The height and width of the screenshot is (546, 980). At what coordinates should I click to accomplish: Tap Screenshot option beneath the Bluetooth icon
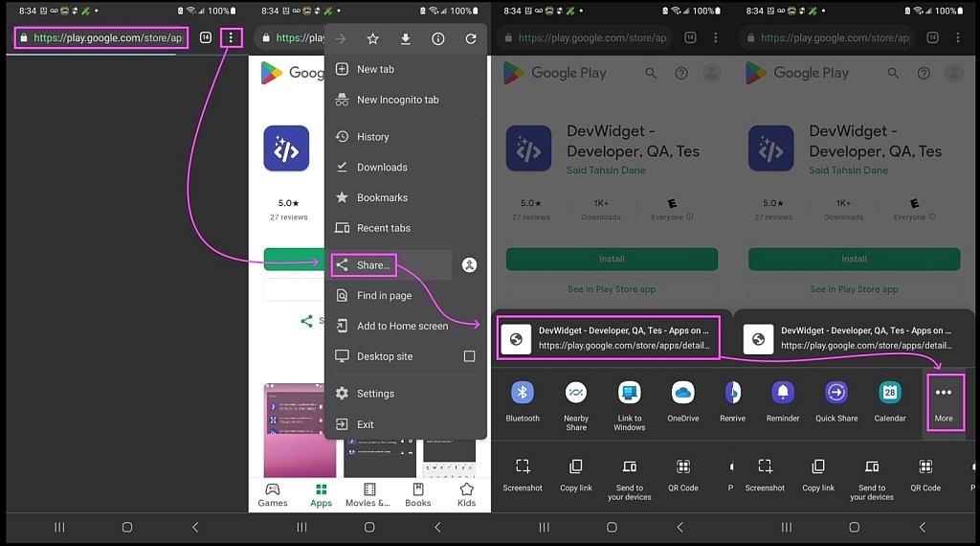tap(523, 475)
